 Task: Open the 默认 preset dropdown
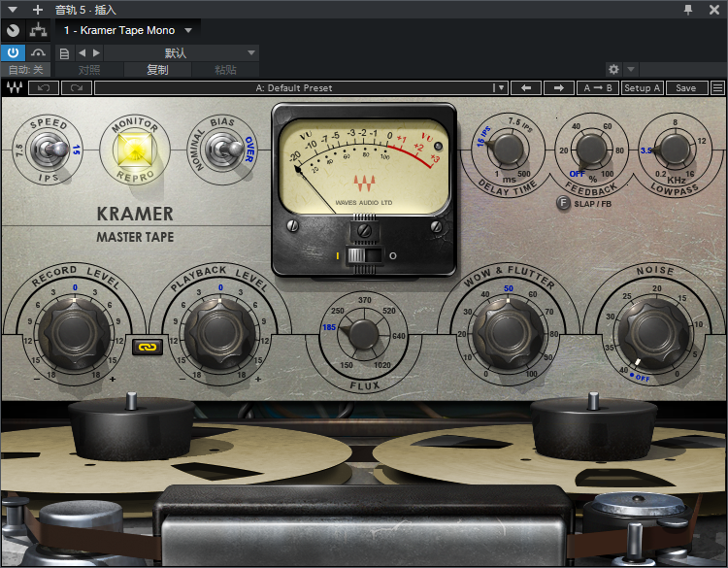182,53
